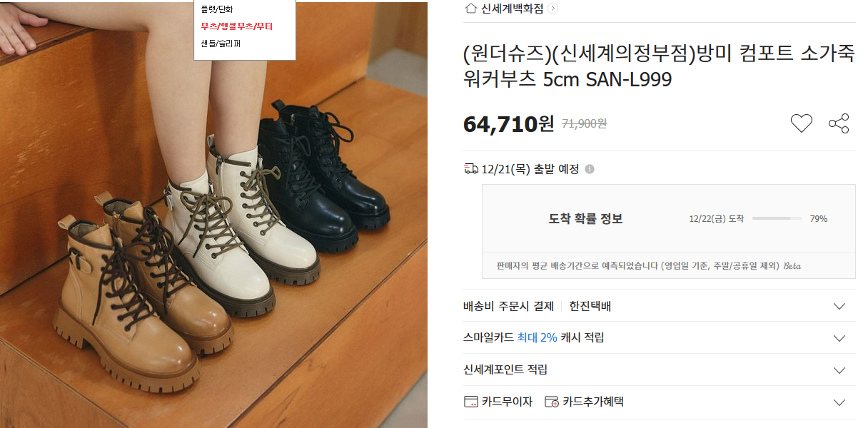Click the info icon after 출발 예정
The height and width of the screenshot is (428, 868).
(x=590, y=169)
